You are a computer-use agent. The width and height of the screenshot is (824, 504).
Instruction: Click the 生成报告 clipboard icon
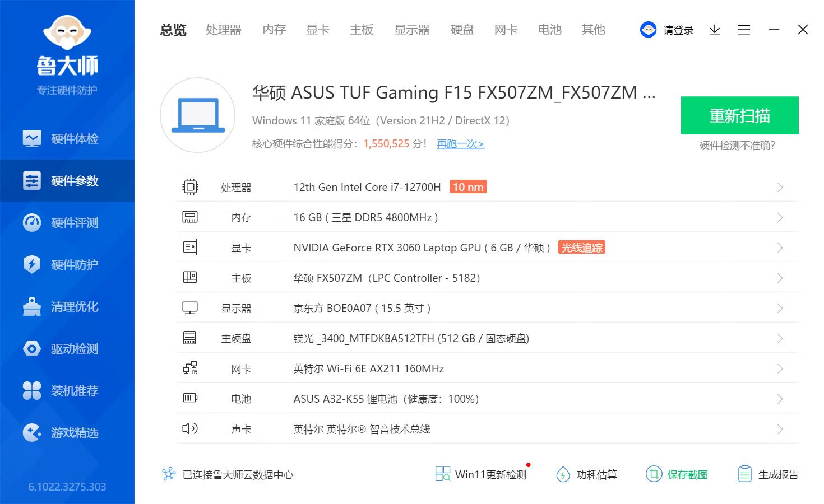pos(744,474)
